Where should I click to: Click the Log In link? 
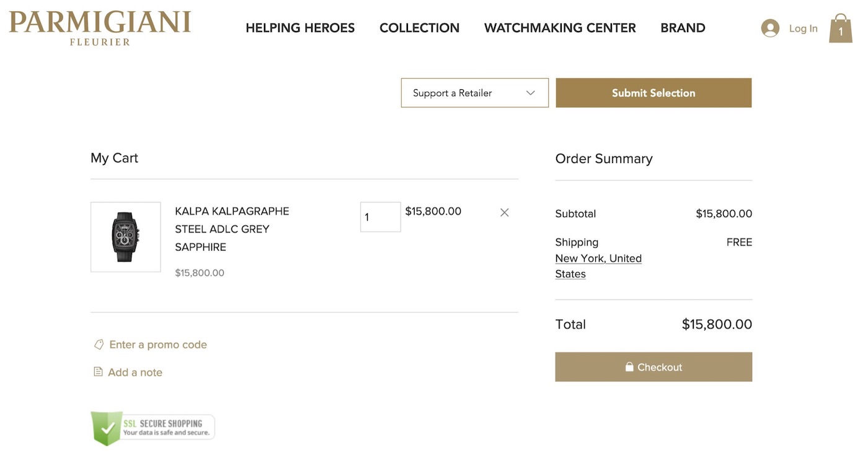(x=804, y=28)
